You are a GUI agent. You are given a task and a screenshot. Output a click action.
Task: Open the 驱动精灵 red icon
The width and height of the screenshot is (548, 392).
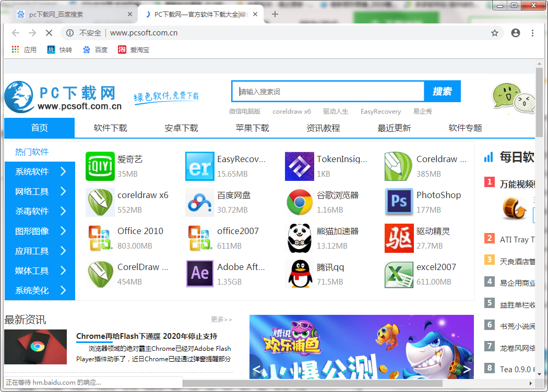tap(399, 238)
